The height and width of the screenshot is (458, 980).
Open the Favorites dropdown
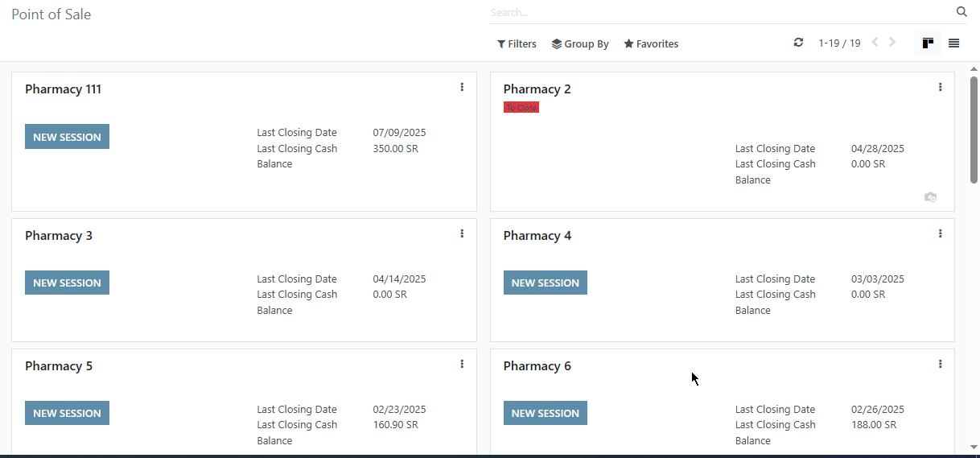[651, 44]
